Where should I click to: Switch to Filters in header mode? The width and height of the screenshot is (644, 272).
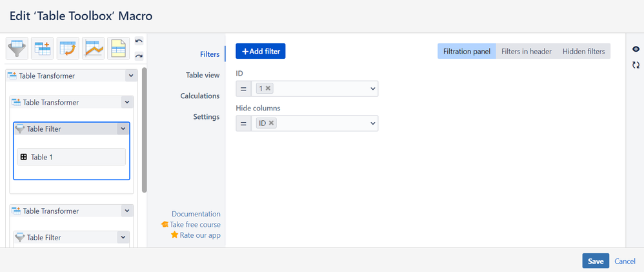coord(526,52)
